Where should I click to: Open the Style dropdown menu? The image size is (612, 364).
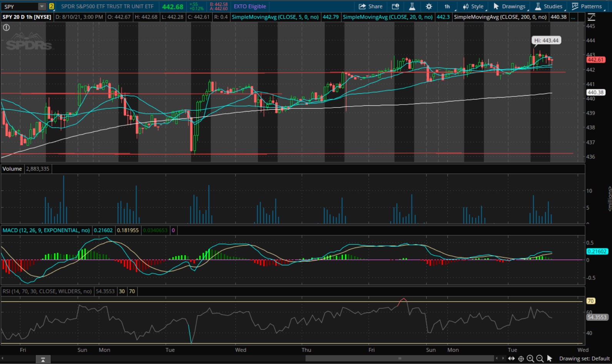click(473, 6)
